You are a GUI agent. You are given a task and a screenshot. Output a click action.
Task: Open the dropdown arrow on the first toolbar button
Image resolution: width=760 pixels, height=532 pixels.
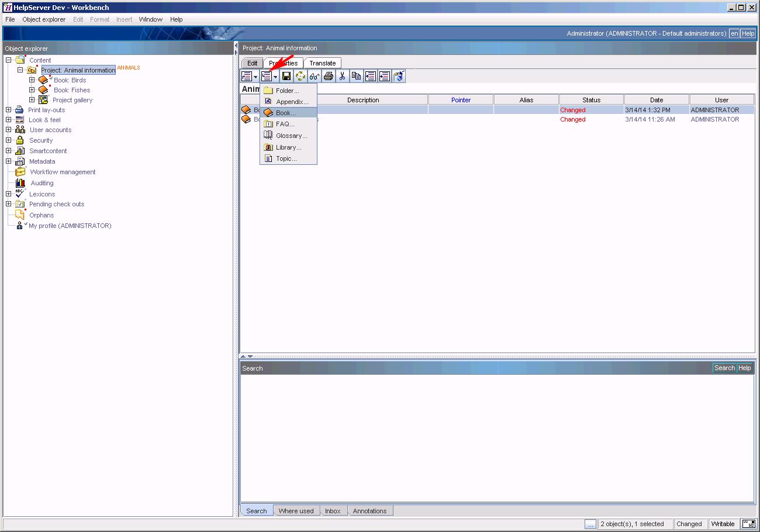255,76
